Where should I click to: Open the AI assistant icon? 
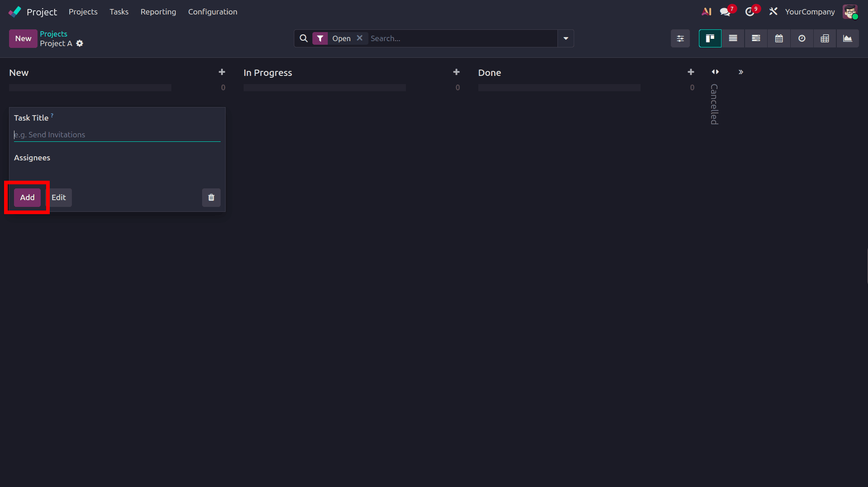(x=707, y=12)
